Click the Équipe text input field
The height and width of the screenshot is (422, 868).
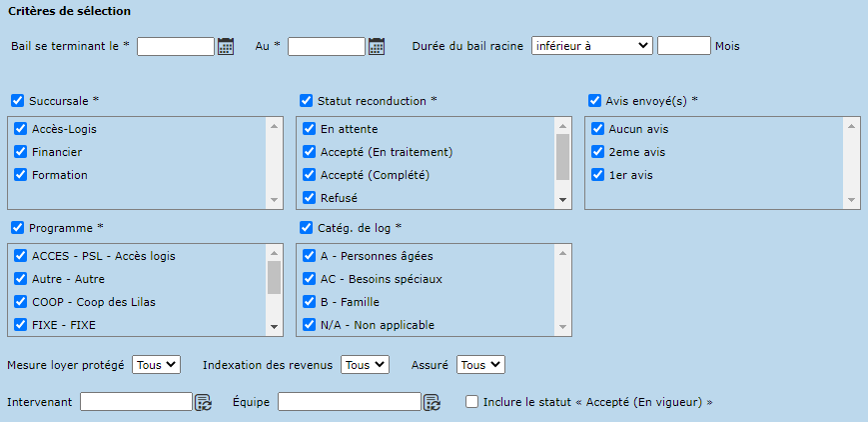pyautogui.click(x=349, y=402)
